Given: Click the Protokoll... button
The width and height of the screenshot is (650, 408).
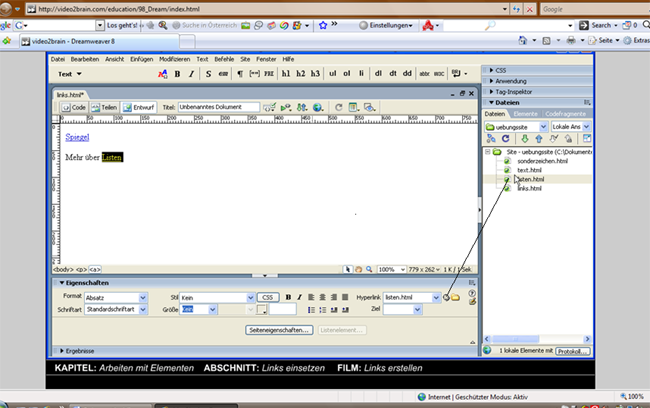Looking at the screenshot, I should [x=572, y=351].
